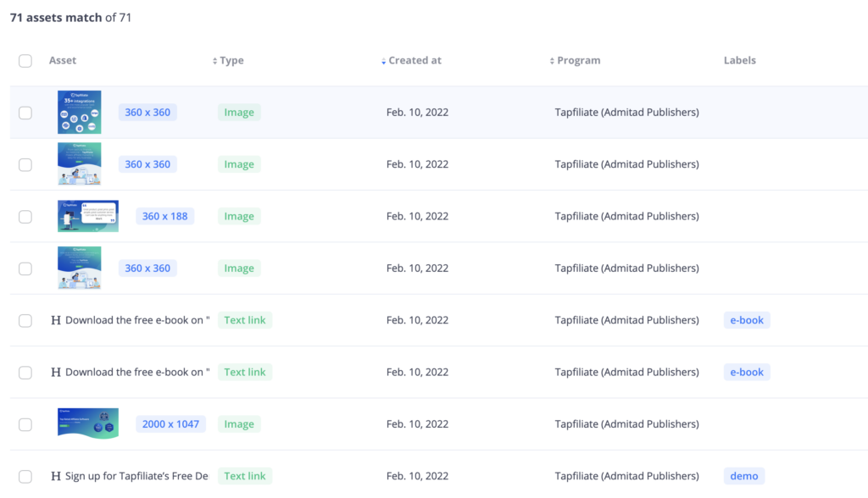Click the H icon before the first Download e-book link

coord(56,320)
